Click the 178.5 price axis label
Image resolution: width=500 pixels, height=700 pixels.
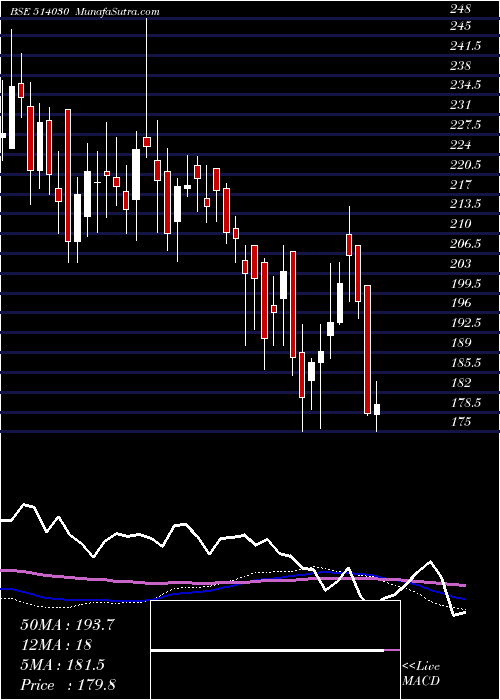(465, 402)
